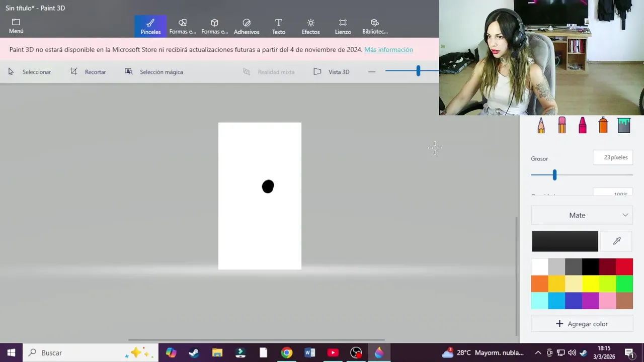This screenshot has width=644, height=362.
Task: Open the current color preview box
Action: pos(565,241)
